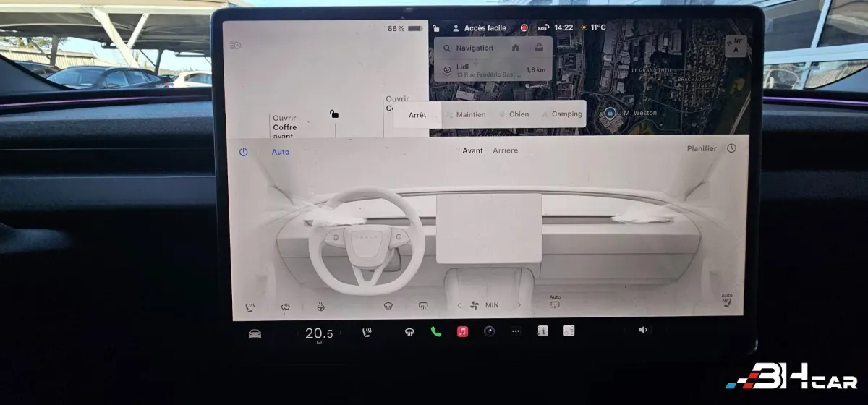Click Planifier to schedule climate
The width and height of the screenshot is (868, 405).
point(702,149)
